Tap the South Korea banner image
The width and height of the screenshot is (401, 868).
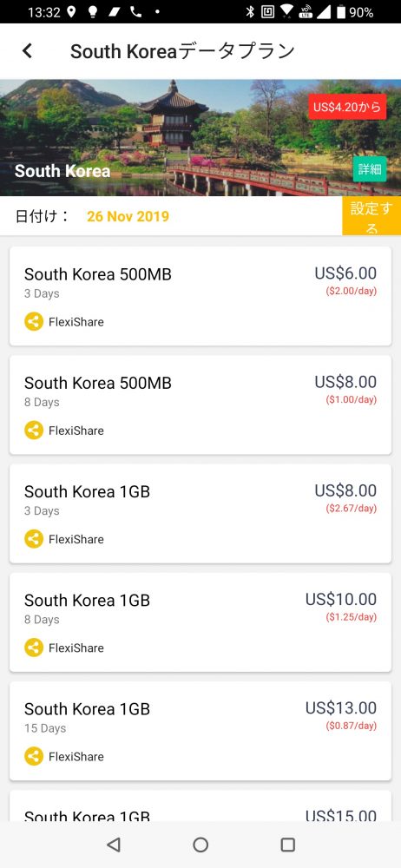(200, 138)
